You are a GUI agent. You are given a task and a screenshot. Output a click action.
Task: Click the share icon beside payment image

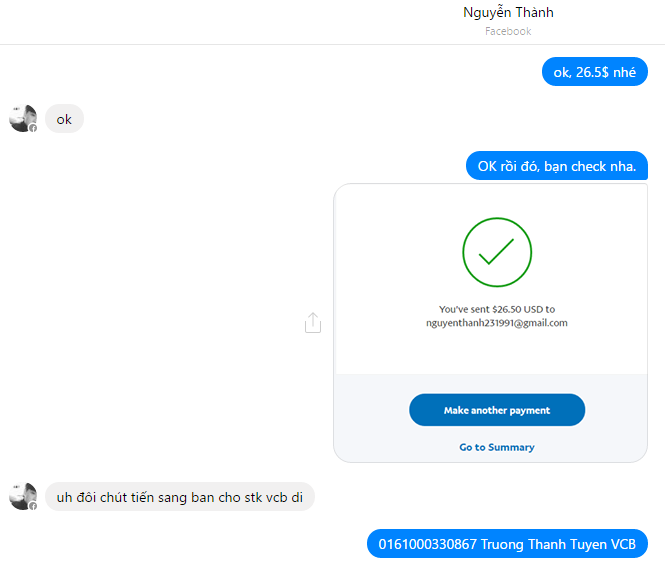(x=313, y=323)
